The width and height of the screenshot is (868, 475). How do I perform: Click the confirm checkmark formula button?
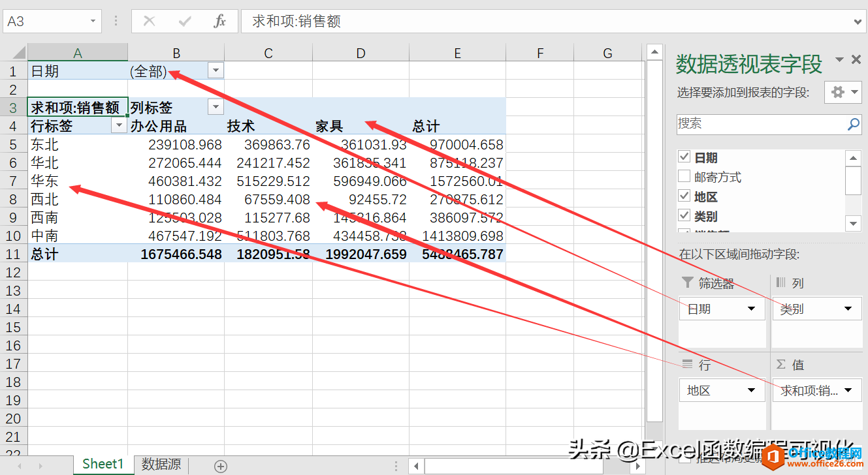pyautogui.click(x=185, y=22)
